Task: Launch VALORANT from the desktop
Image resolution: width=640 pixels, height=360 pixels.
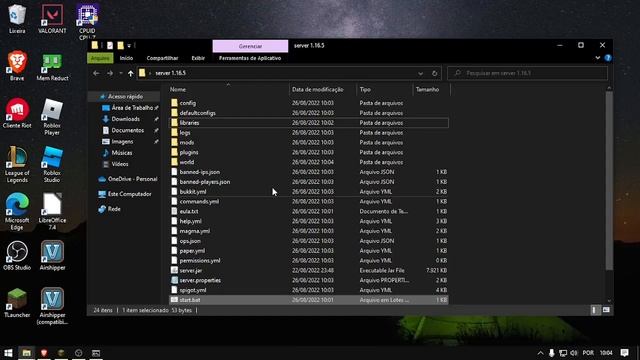Action: click(52, 18)
